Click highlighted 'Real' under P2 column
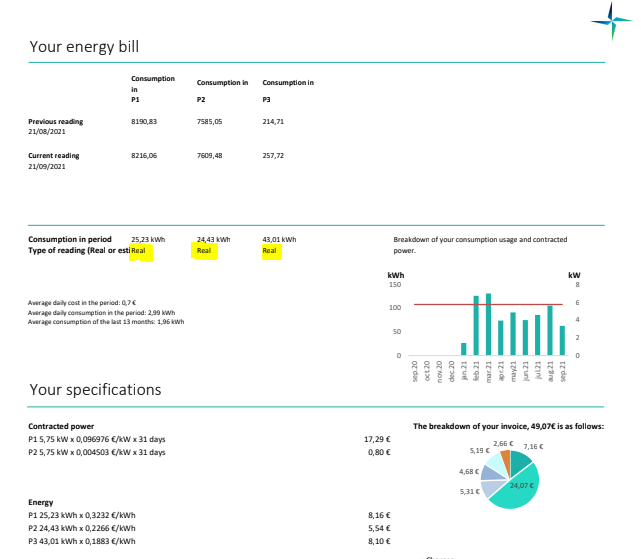 click(204, 251)
